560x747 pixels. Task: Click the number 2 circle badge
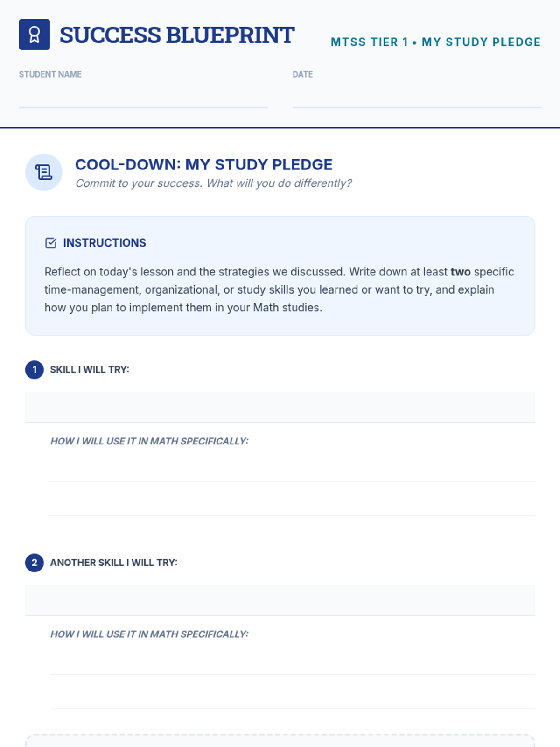point(34,563)
